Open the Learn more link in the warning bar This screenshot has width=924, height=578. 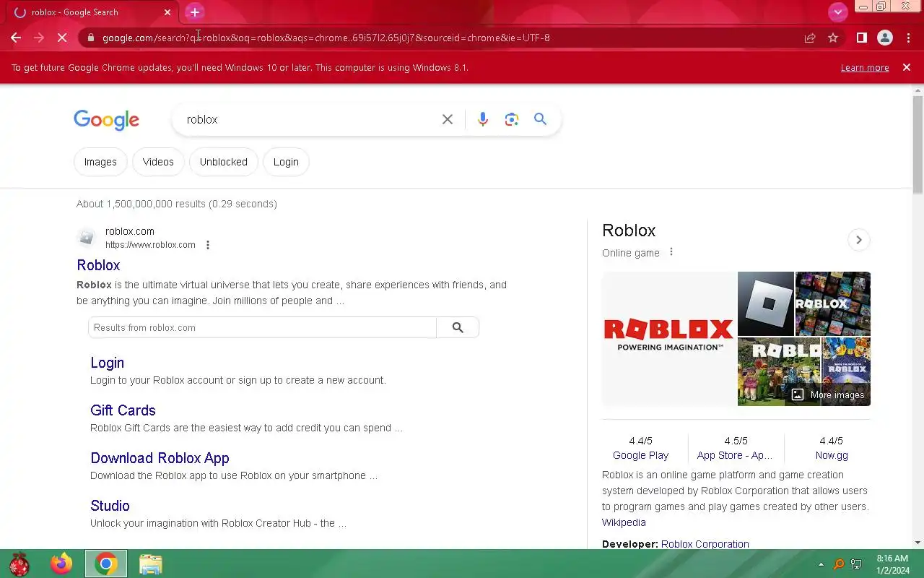coord(864,68)
